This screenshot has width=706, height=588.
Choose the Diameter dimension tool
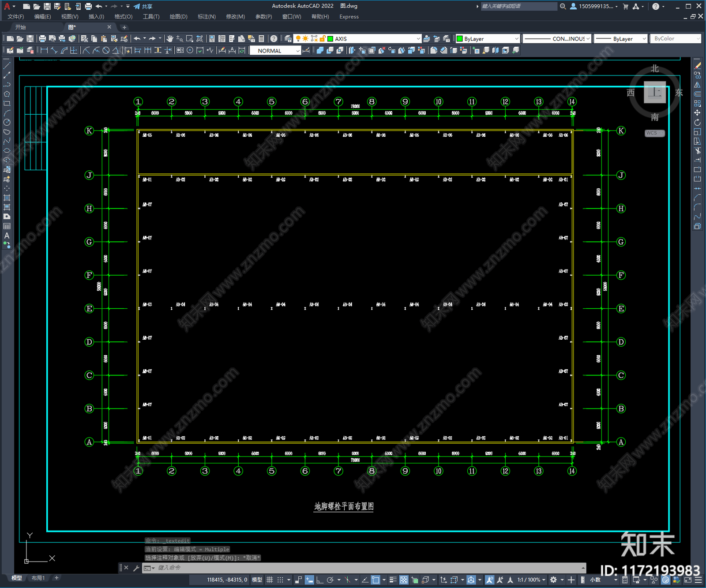[106, 50]
